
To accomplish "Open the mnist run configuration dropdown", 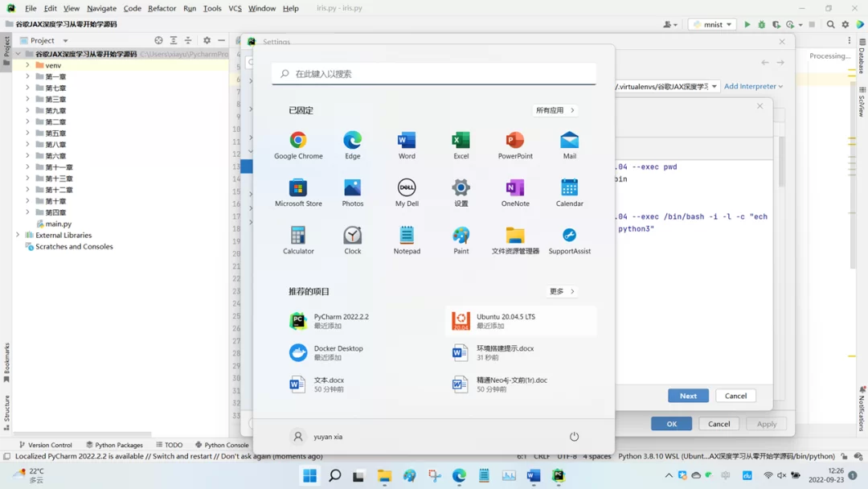I will tap(712, 24).
